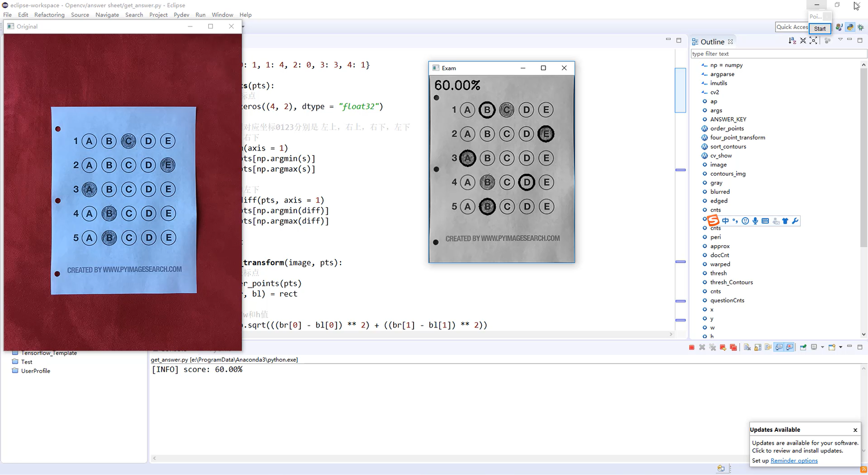Switch to the PyDev perspective icon

pos(850,27)
